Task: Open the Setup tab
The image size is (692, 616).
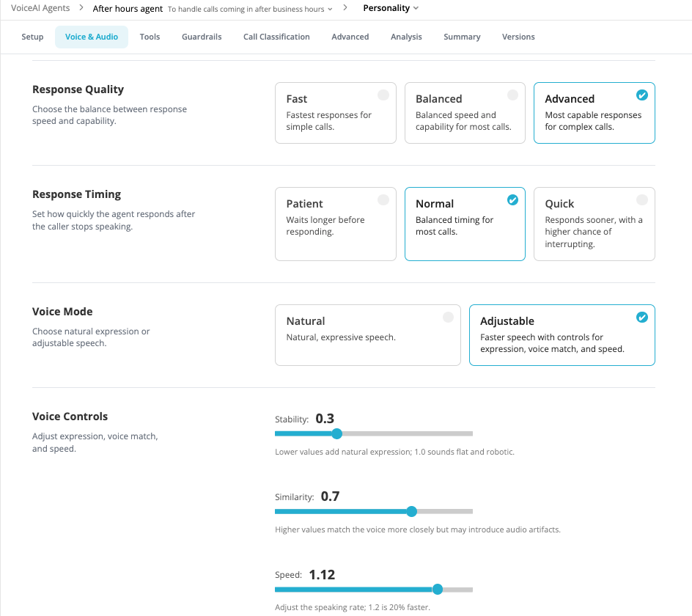Action: [32, 37]
